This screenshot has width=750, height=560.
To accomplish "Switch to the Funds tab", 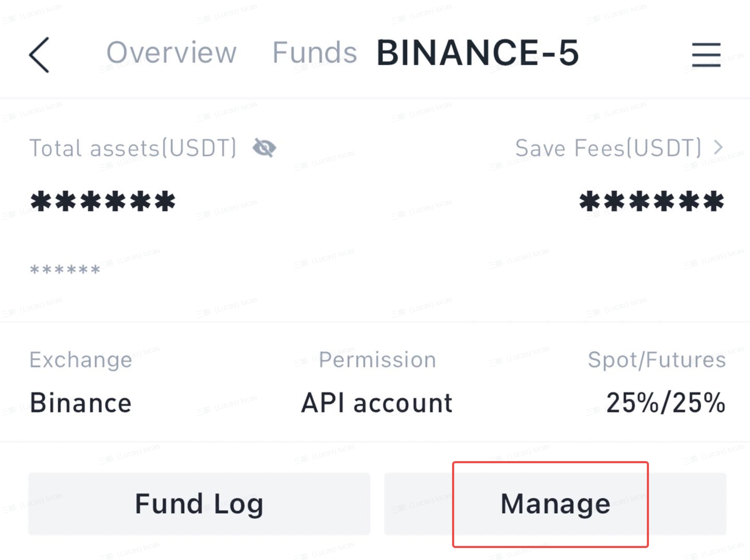I will click(x=315, y=53).
